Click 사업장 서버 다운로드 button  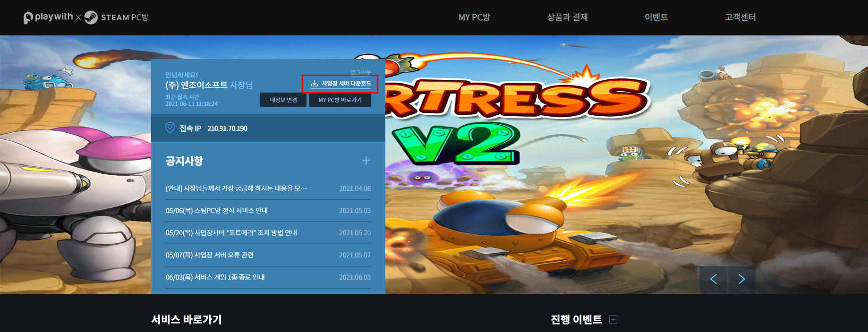pos(340,84)
